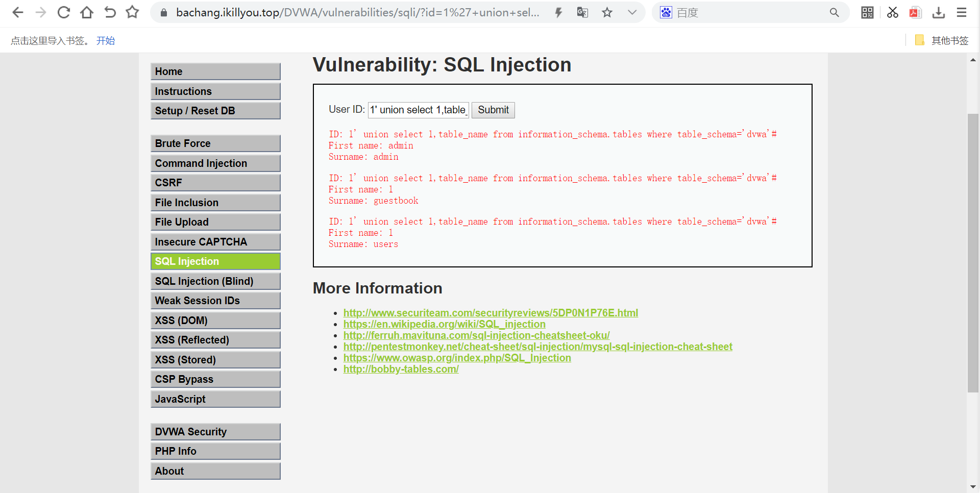Click the address bar URL
980x493 pixels.
click(357, 12)
